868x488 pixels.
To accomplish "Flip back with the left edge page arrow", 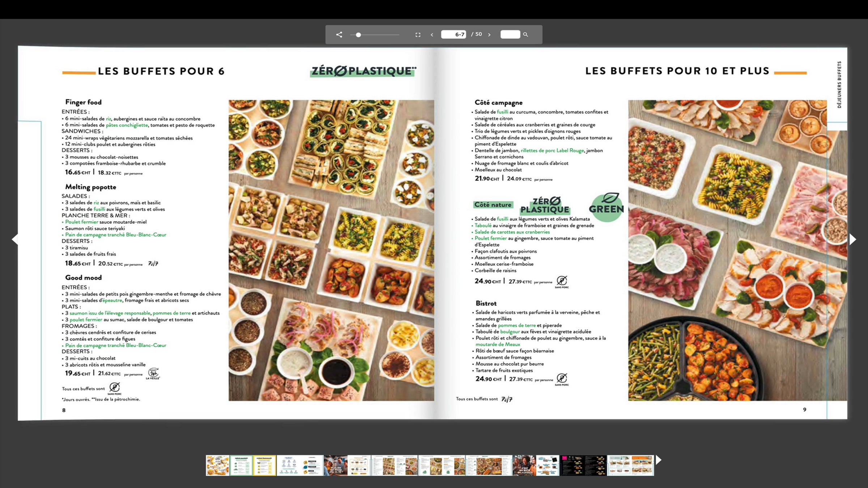I will click(x=15, y=239).
